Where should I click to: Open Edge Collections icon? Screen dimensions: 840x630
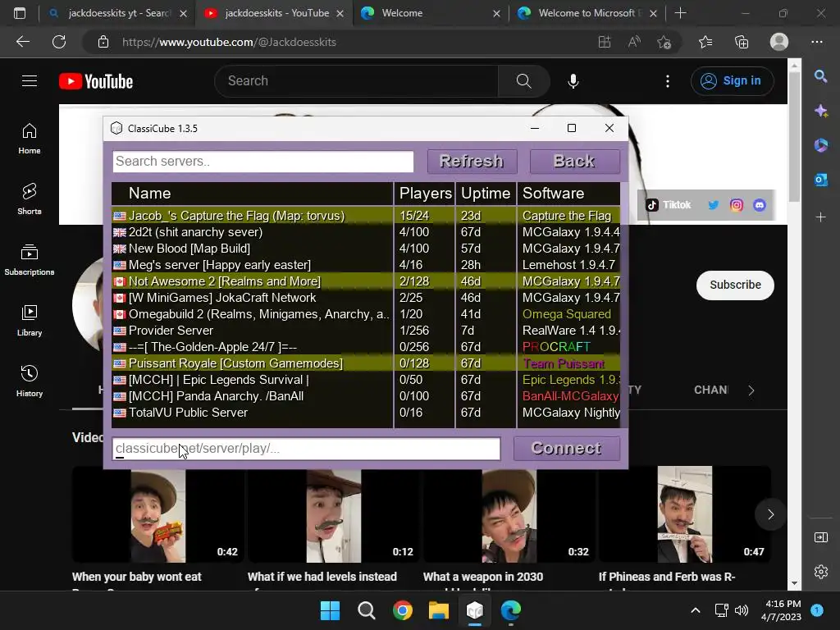pyautogui.click(x=742, y=42)
